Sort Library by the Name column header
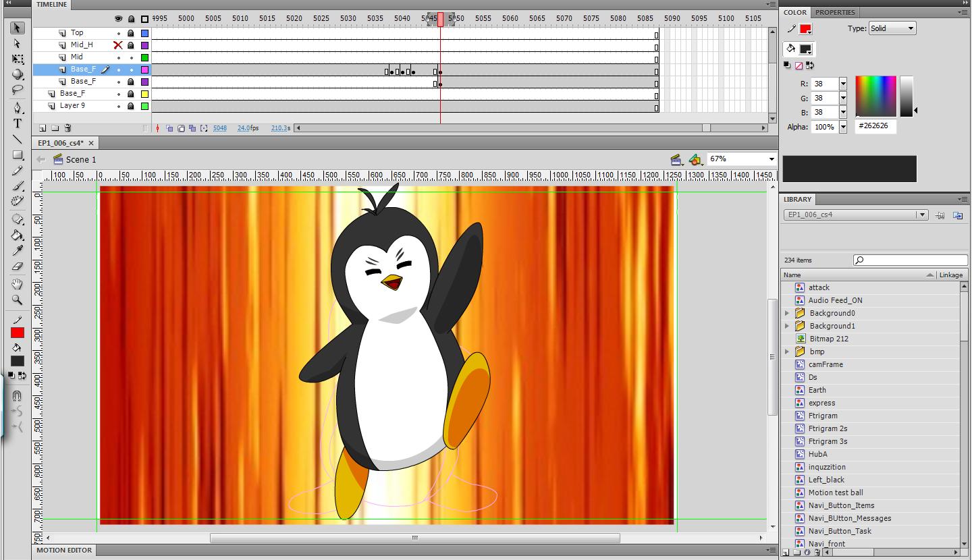Screen dimensions: 972x560 (x=859, y=275)
